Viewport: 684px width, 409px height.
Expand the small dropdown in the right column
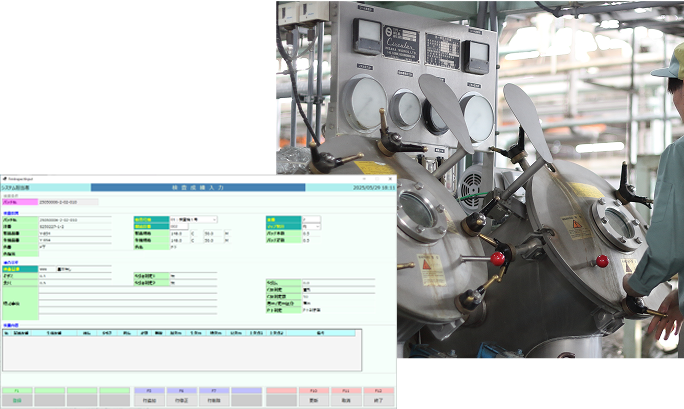pyautogui.click(x=309, y=227)
